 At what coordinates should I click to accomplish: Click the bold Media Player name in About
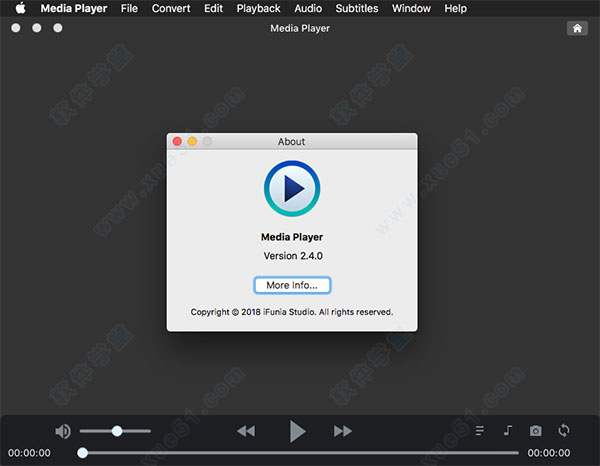click(292, 237)
